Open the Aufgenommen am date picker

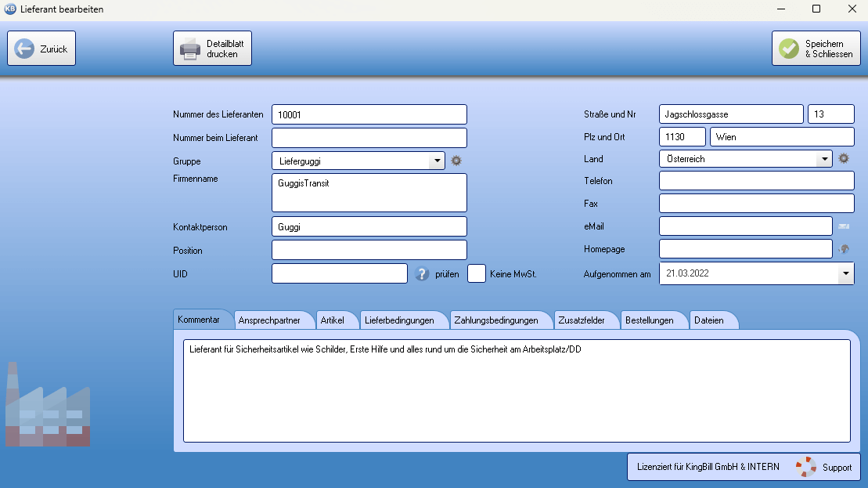(x=845, y=273)
